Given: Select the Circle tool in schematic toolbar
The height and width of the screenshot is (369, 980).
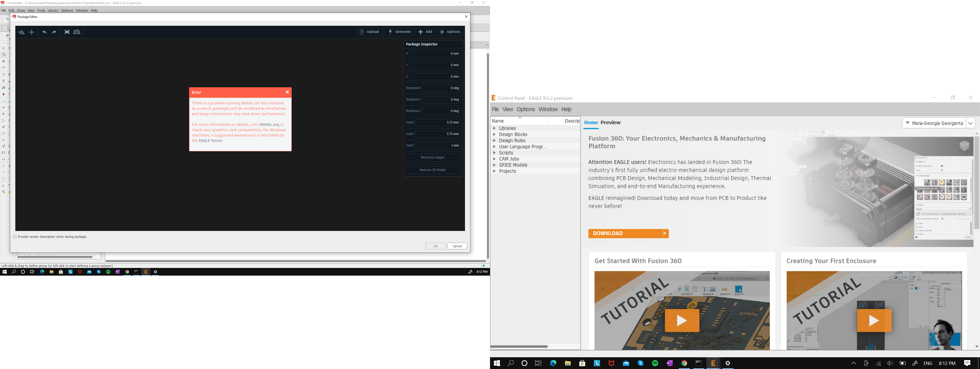Looking at the screenshot, I should [x=3, y=179].
